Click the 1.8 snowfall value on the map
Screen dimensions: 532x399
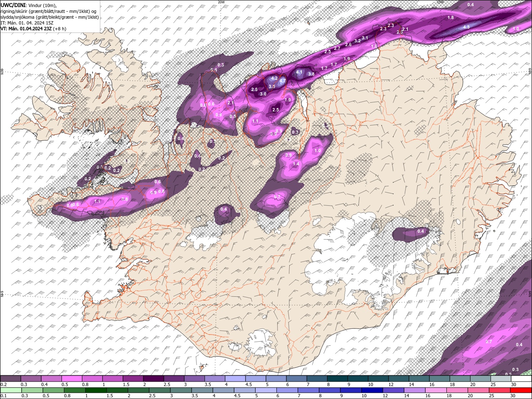451,18
